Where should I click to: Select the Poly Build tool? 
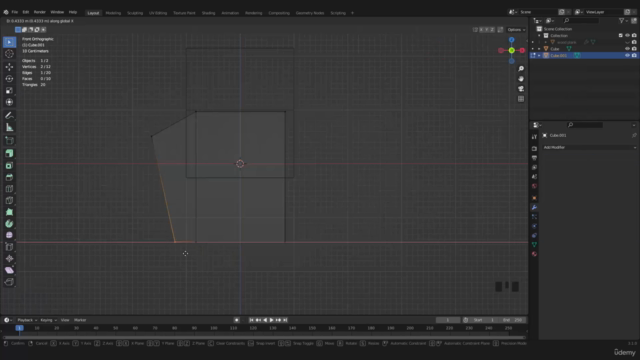(9, 212)
